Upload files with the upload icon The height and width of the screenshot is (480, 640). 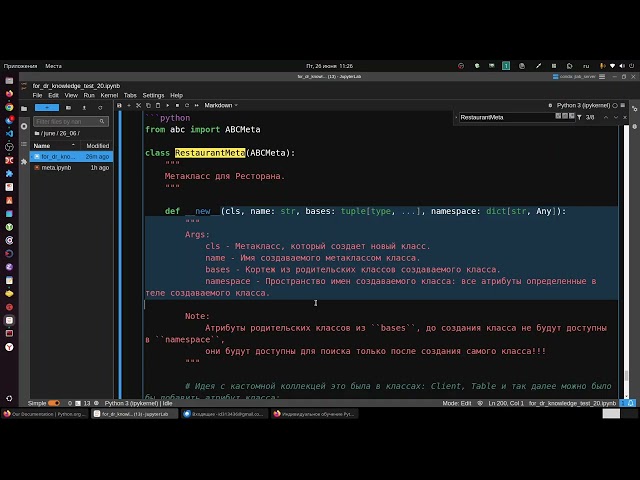pyautogui.click(x=84, y=108)
